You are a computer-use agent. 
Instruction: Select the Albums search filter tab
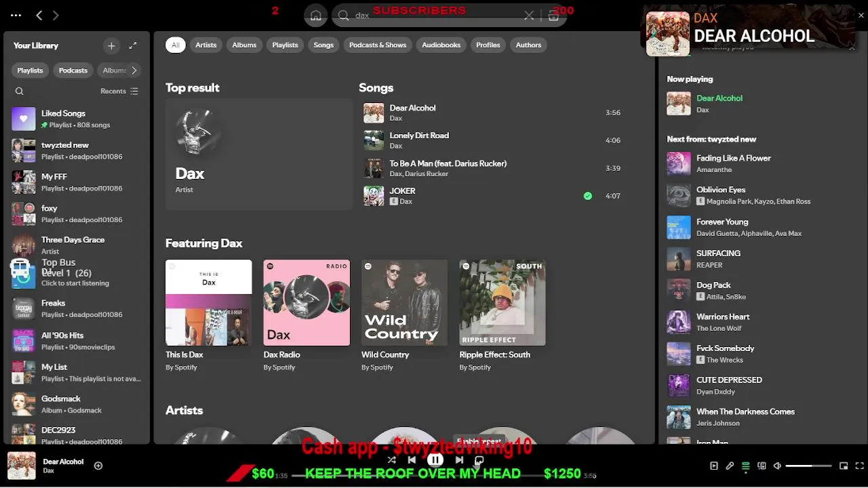coord(244,45)
